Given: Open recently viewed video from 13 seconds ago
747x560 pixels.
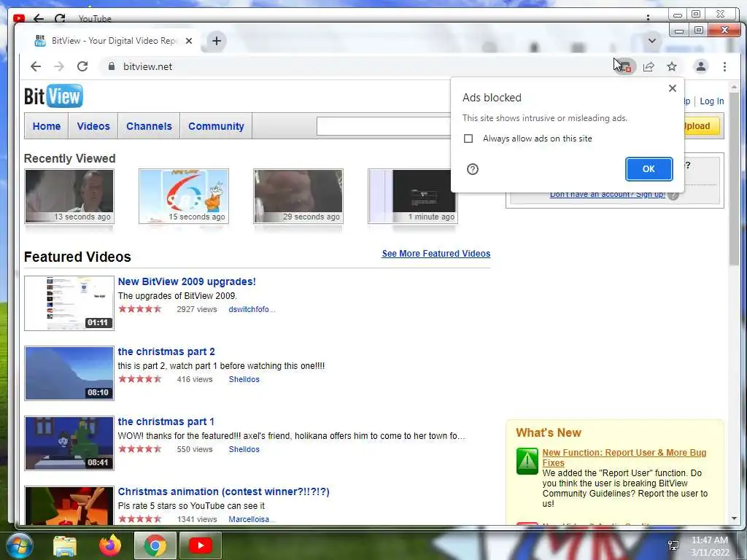Looking at the screenshot, I should coord(69,195).
